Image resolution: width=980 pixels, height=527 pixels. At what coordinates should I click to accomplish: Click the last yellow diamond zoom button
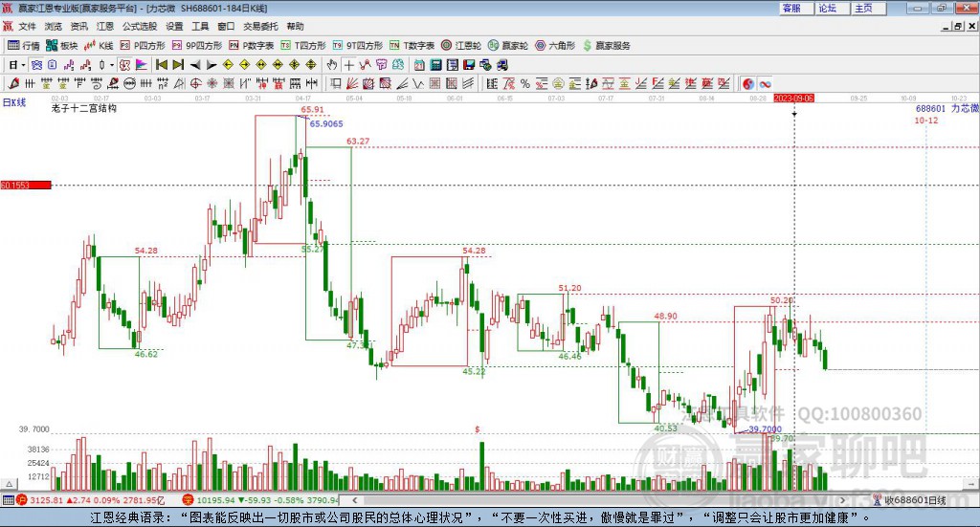[x=311, y=65]
